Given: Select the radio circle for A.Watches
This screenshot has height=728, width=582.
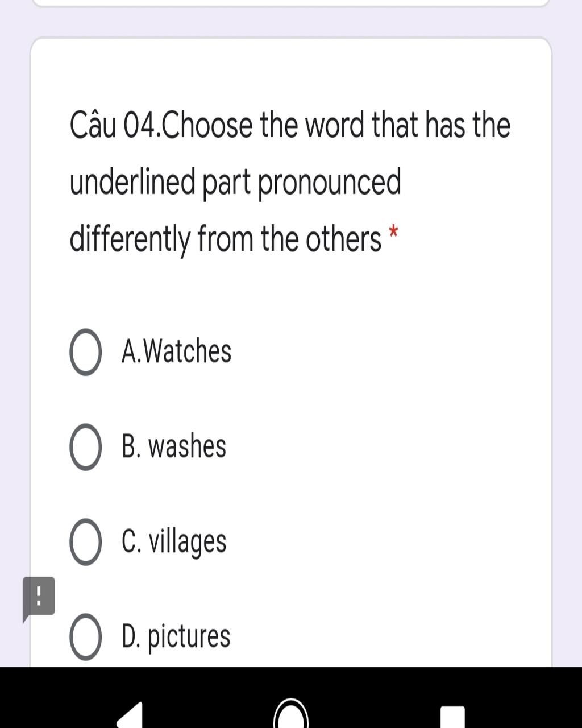Looking at the screenshot, I should click(x=86, y=352).
